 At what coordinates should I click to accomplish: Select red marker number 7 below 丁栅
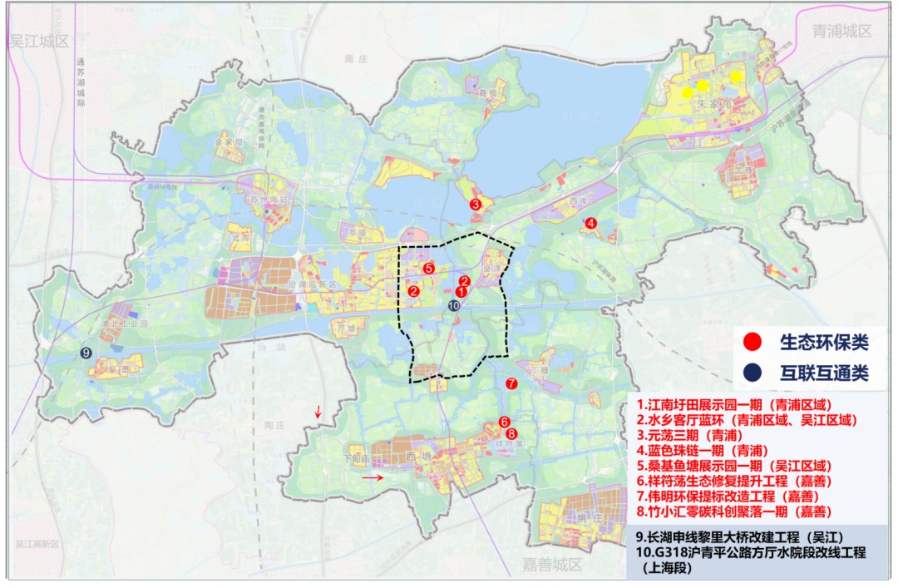pyautogui.click(x=511, y=384)
